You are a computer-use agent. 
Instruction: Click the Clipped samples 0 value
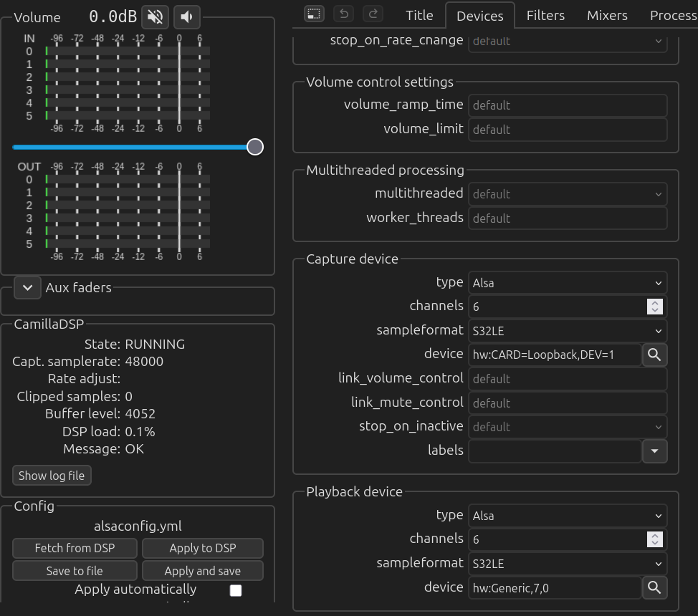[129, 397]
